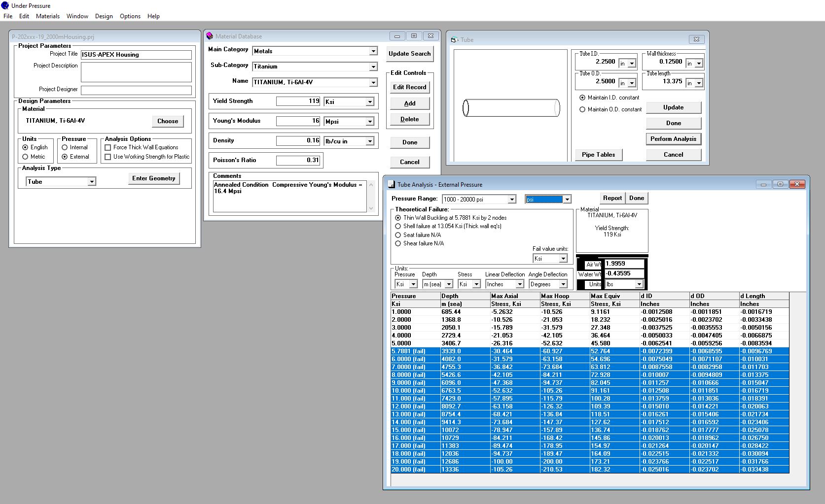Open the material Name dropdown
This screenshot has width=825, height=504.
coord(373,82)
